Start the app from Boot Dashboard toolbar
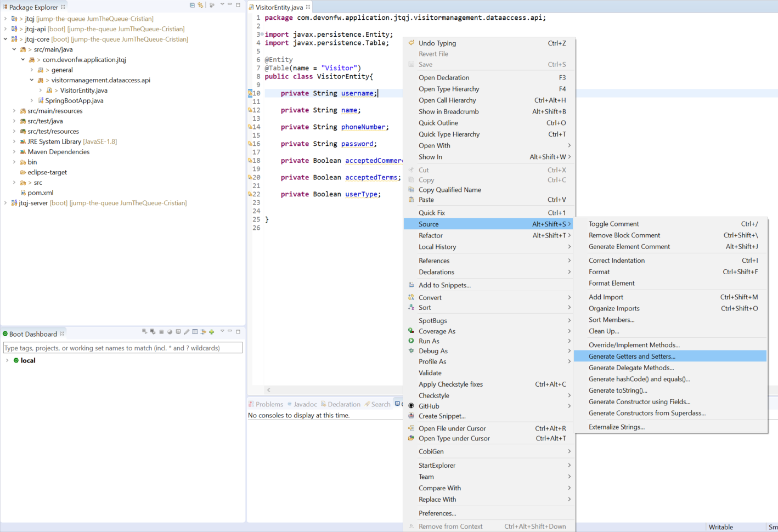 144,332
